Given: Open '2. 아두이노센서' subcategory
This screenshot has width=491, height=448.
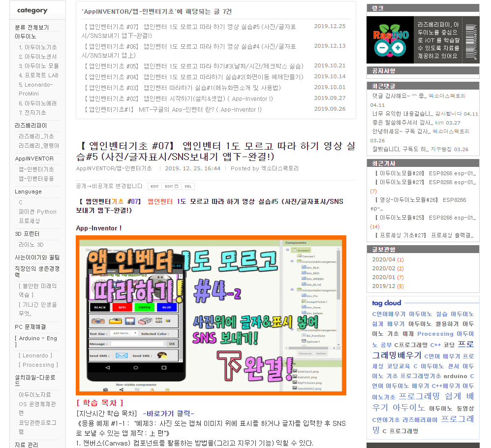Looking at the screenshot, I should click(38, 57).
